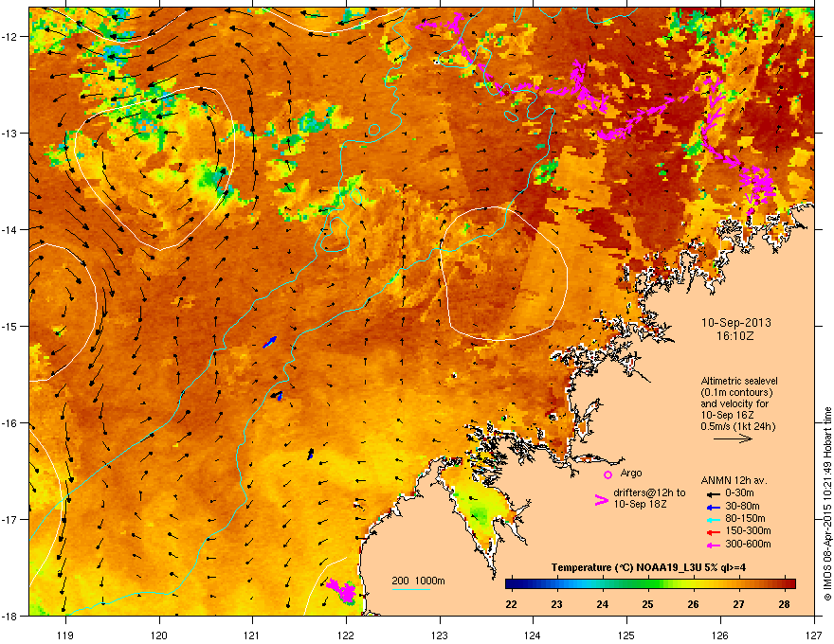Click the 'Altimetric sealevel' text
834x644 pixels.
[x=739, y=381]
